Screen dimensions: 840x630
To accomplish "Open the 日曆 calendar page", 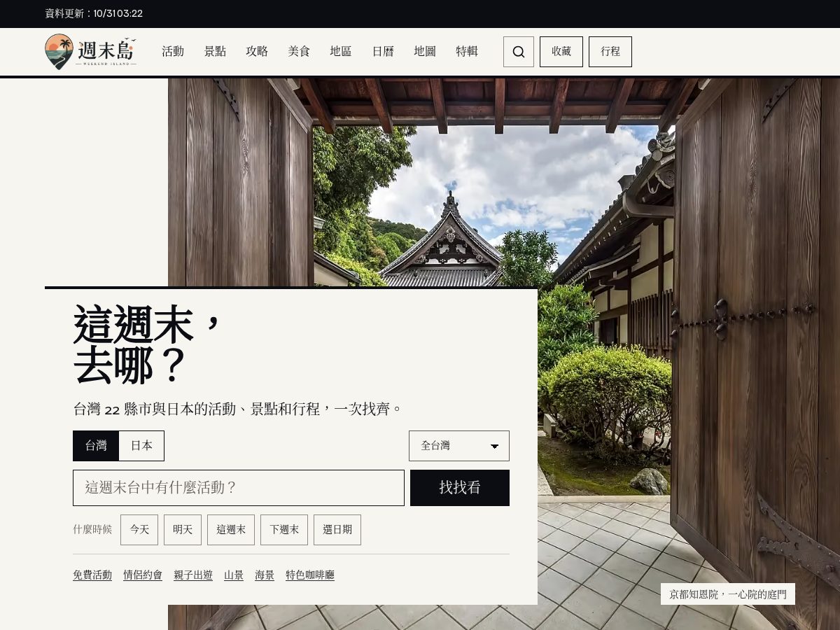I will tap(383, 52).
